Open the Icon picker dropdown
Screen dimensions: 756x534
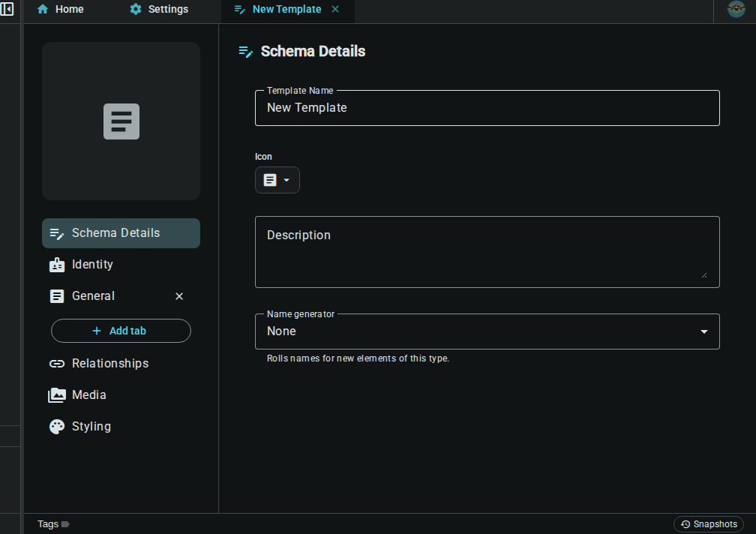pos(277,180)
